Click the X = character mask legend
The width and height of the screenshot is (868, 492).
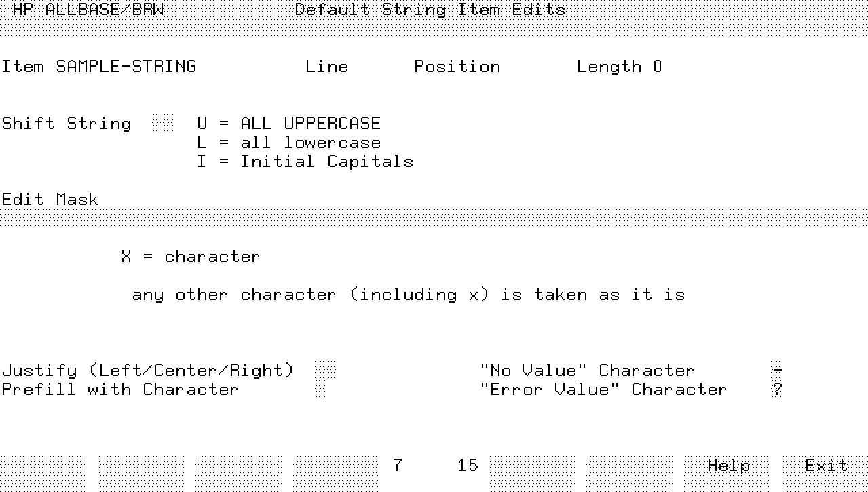tap(190, 257)
